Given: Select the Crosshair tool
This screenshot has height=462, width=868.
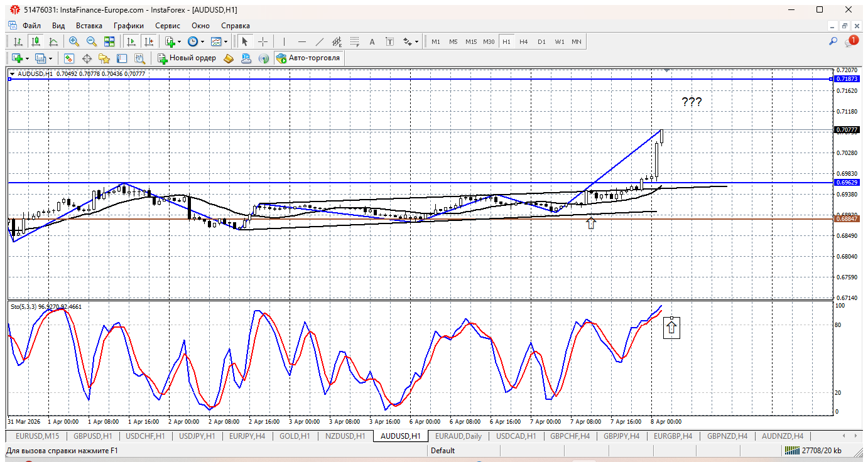Looking at the screenshot, I should pos(263,41).
